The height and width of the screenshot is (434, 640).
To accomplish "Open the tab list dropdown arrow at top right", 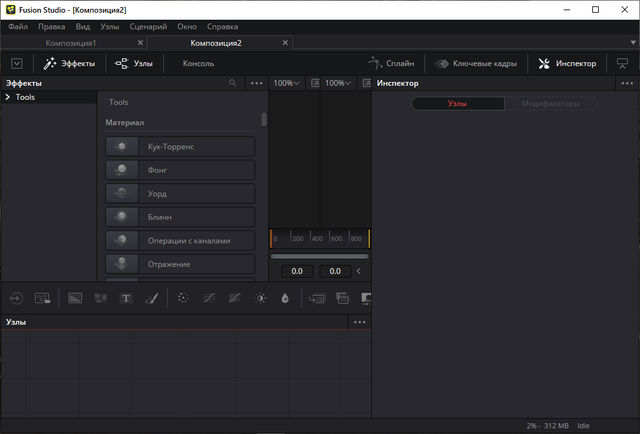I will [x=632, y=44].
